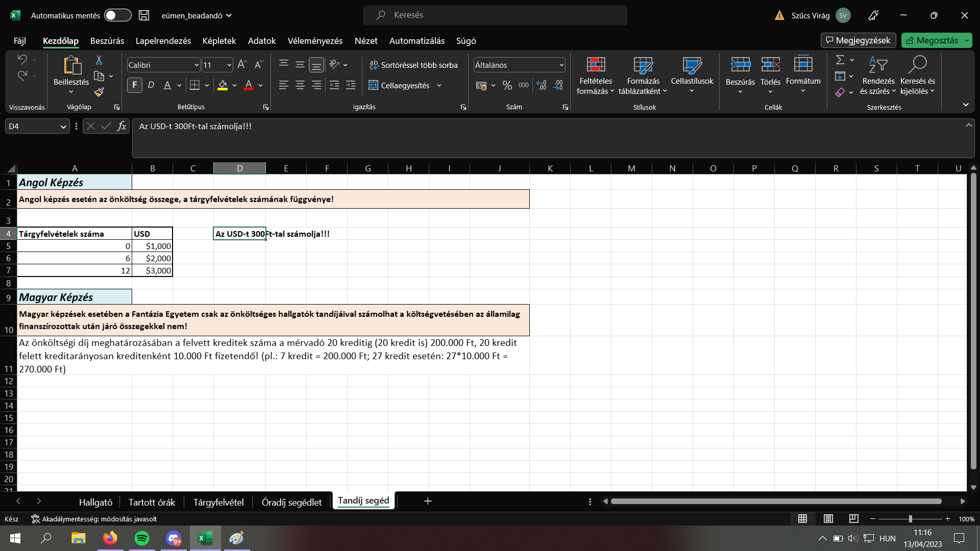The width and height of the screenshot is (980, 551).
Task: Click the Megjegyzések comments button
Action: 858,40
